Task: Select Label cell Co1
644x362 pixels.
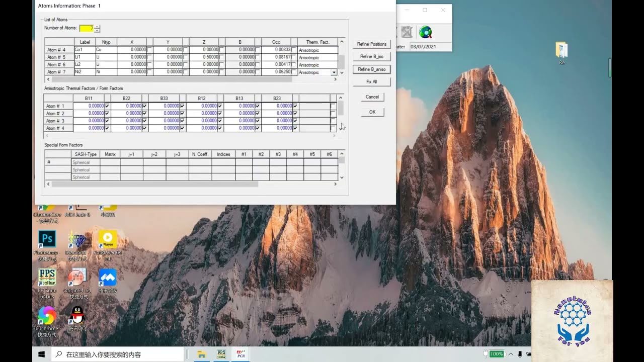Action: [x=85, y=49]
